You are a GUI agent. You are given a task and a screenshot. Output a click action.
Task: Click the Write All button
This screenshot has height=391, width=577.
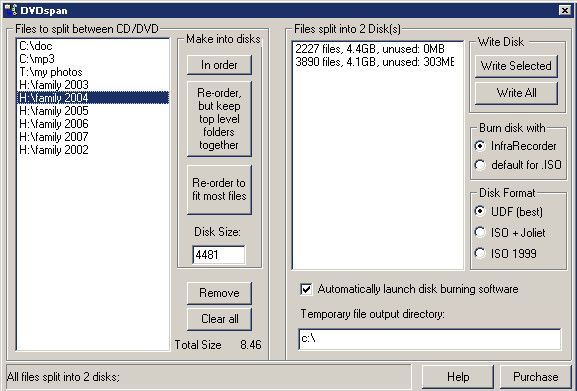[x=516, y=93]
